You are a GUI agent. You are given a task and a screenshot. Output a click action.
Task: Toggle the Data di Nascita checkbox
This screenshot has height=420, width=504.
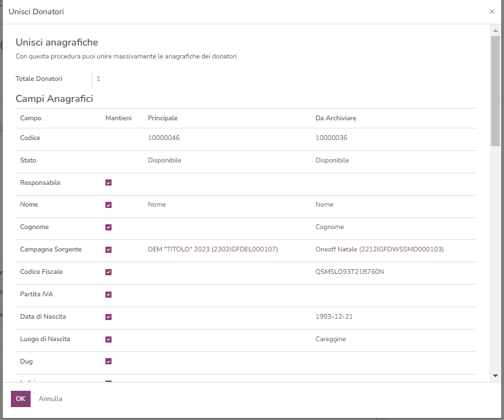coord(109,317)
